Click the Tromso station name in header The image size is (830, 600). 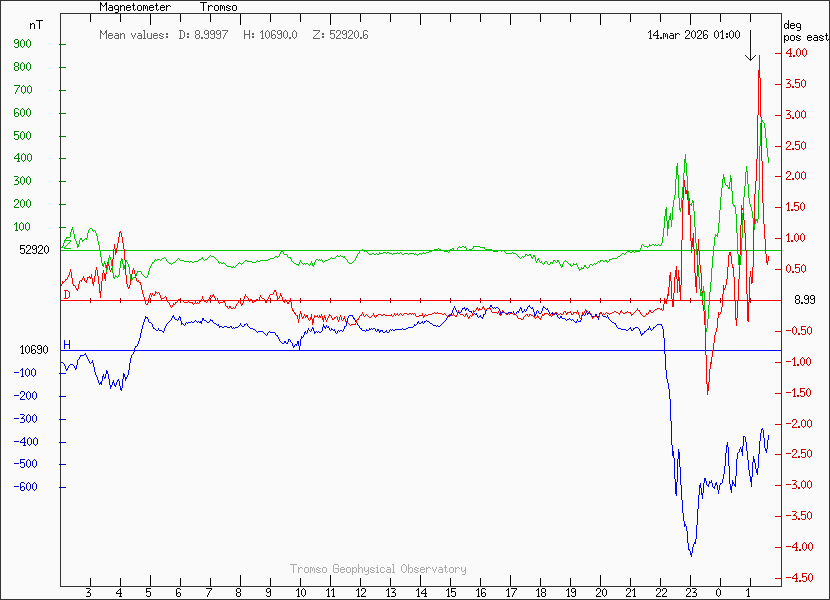point(218,7)
